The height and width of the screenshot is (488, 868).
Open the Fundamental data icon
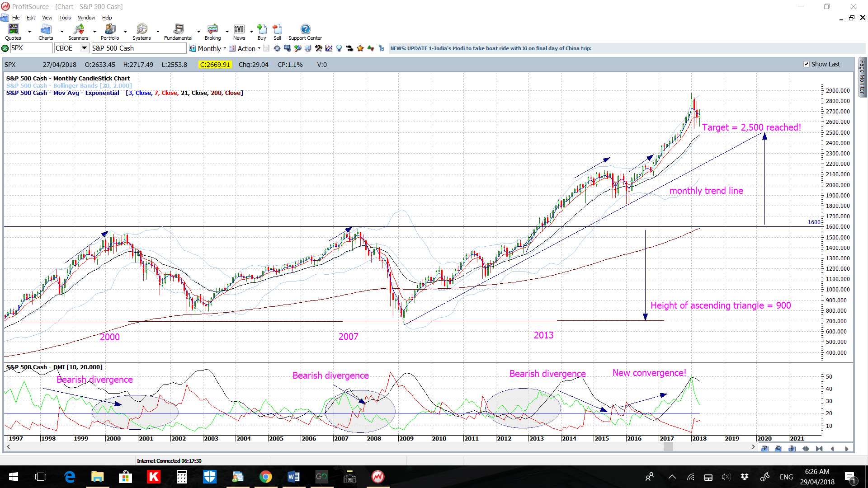[178, 32]
